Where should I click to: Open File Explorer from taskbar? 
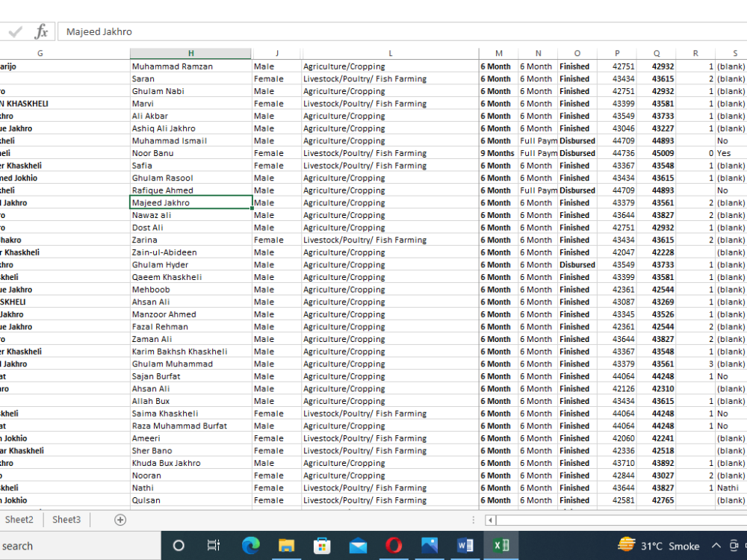286,545
